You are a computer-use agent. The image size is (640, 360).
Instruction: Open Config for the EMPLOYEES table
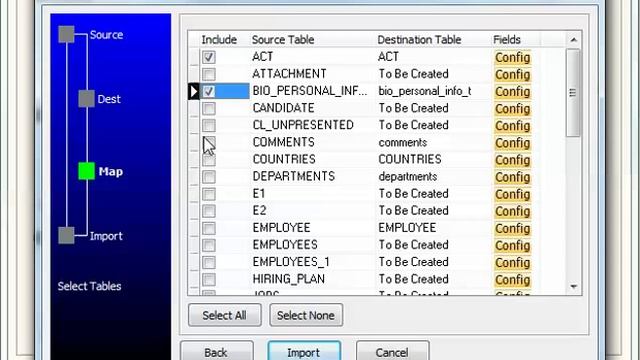tap(513, 246)
